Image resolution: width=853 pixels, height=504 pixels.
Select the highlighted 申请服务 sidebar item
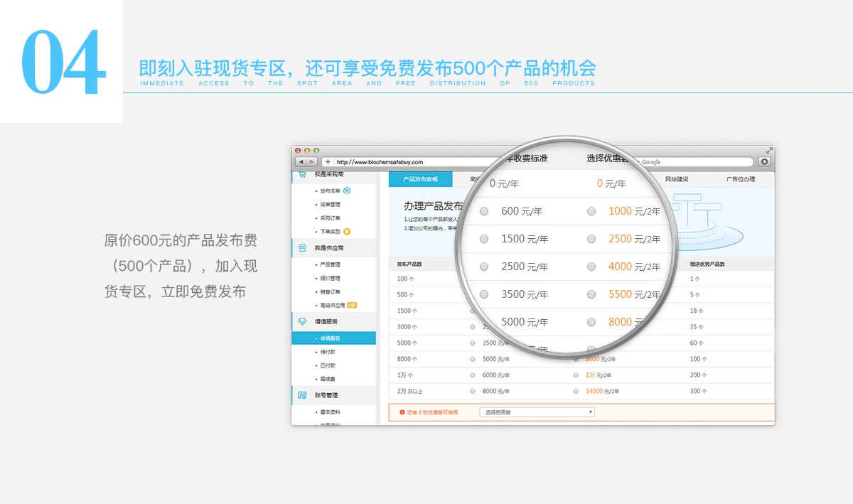[334, 338]
